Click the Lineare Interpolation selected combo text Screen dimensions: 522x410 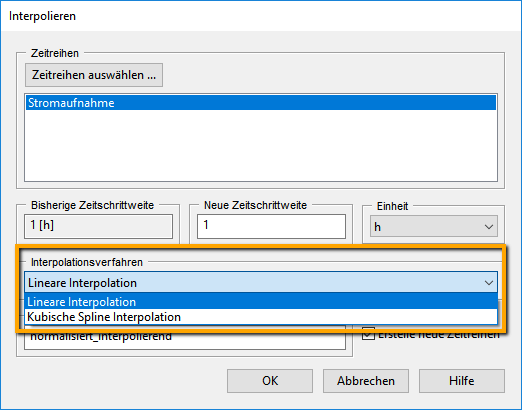coord(82,283)
